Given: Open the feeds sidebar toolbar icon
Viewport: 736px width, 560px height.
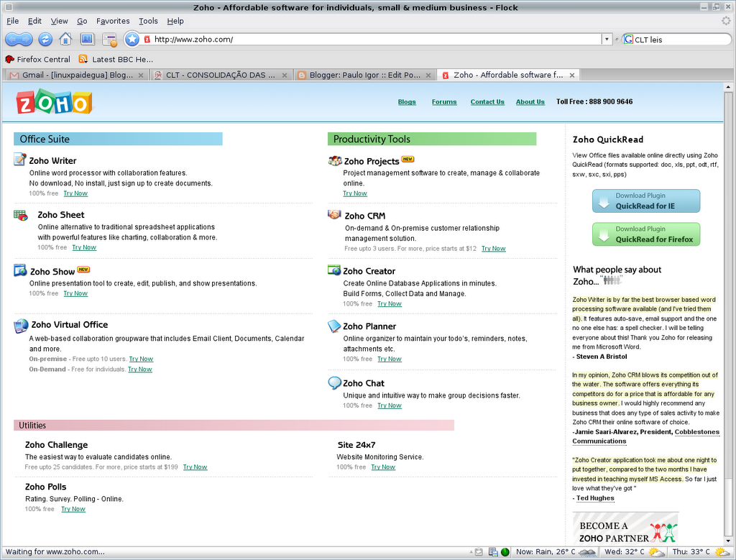Looking at the screenshot, I should click(110, 40).
